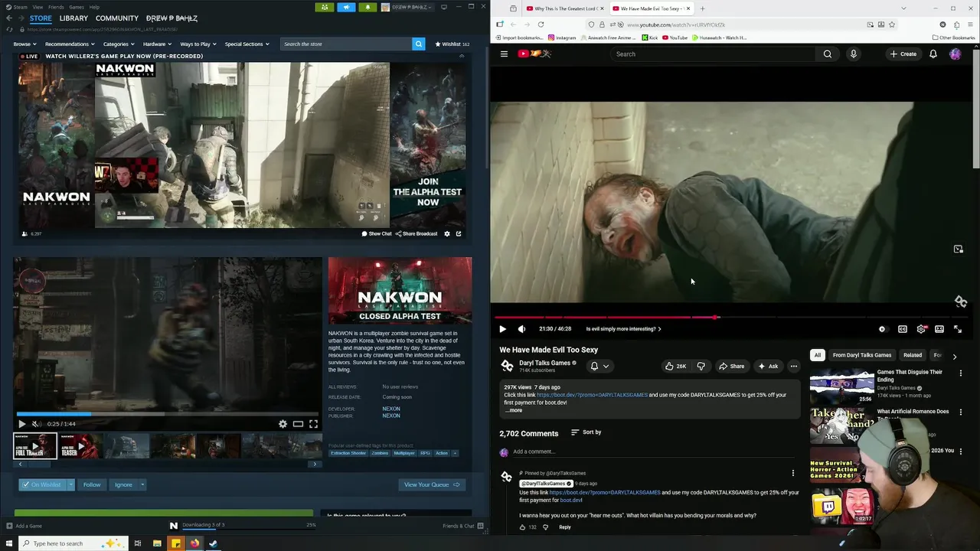
Task: Play the YouTube video
Action: coord(502,329)
